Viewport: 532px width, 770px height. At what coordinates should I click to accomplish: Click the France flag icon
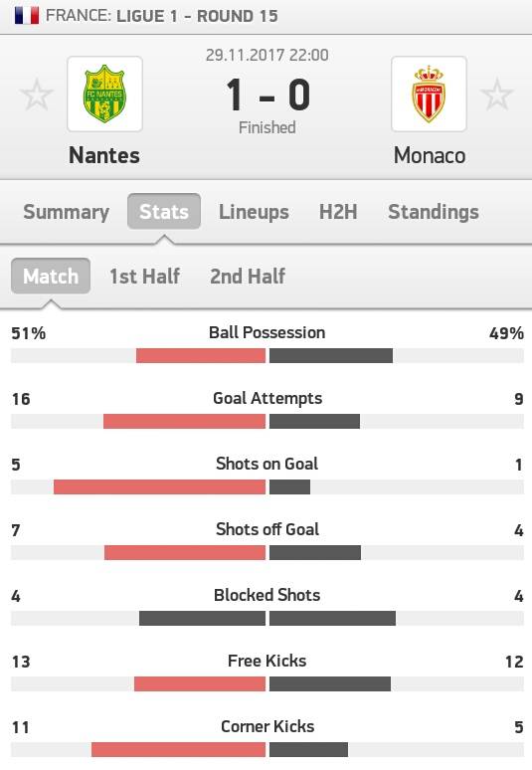(x=27, y=15)
